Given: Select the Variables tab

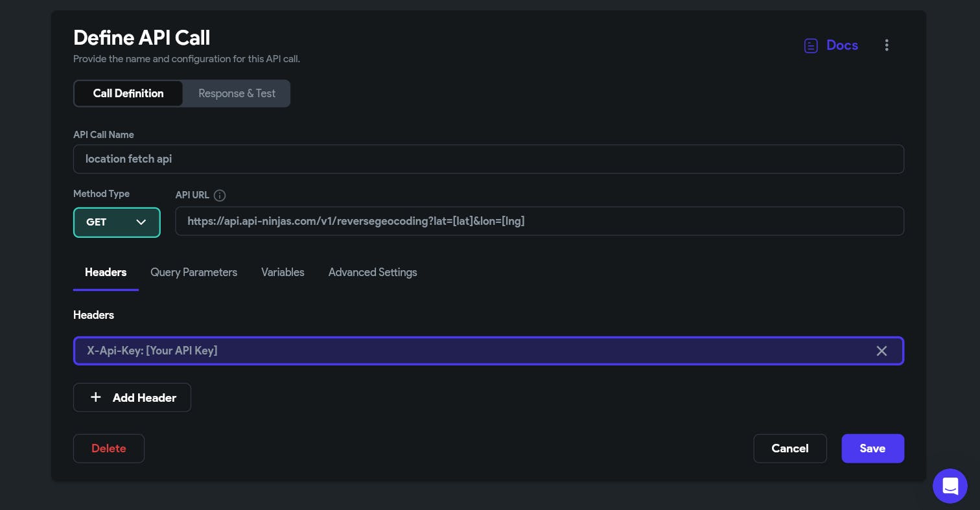Looking at the screenshot, I should click(x=283, y=272).
